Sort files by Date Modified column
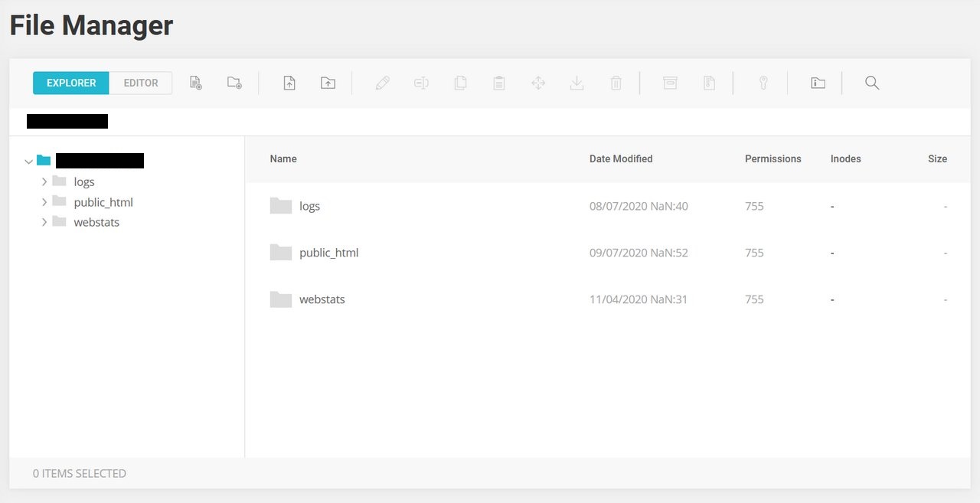 point(621,159)
